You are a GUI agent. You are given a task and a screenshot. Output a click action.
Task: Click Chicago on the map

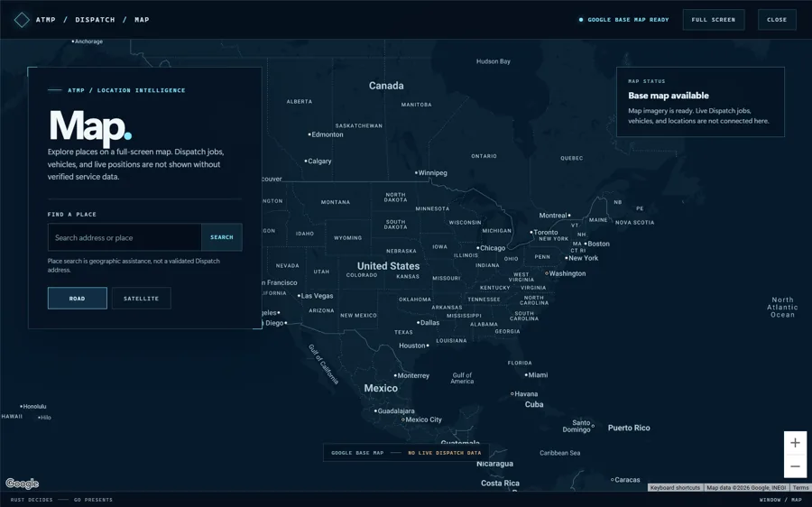(x=491, y=248)
